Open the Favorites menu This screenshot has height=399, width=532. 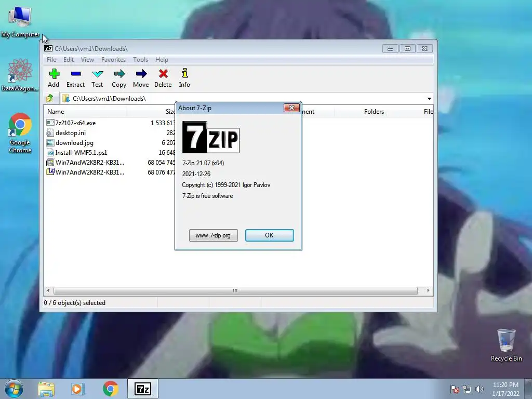pos(113,60)
